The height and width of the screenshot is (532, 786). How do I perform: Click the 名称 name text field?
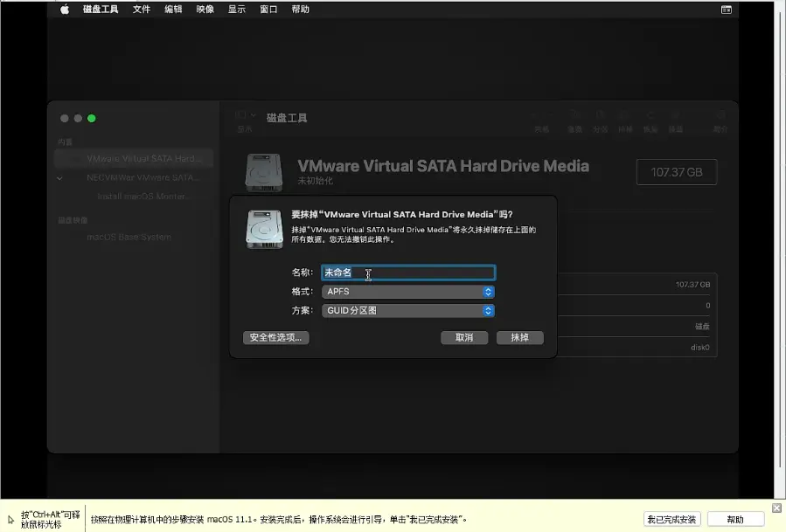tap(407, 273)
